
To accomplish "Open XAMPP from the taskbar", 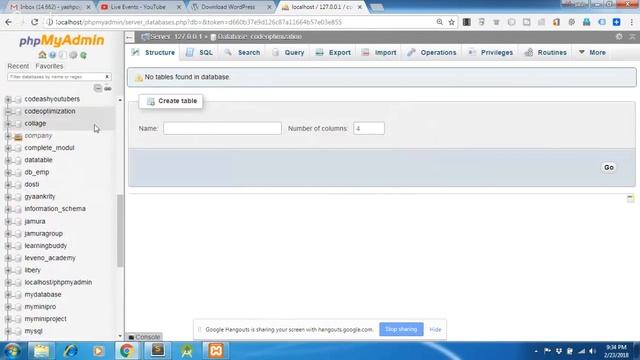I will pyautogui.click(x=216, y=351).
